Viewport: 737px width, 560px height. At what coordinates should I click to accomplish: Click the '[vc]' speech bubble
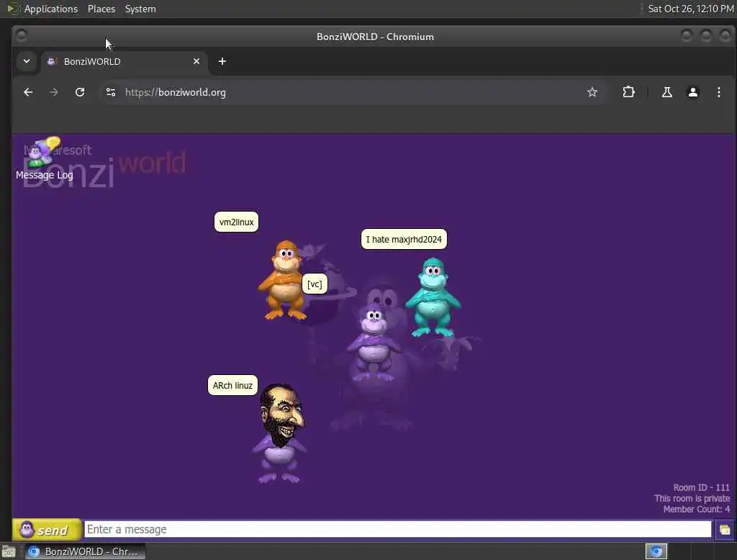coord(315,284)
